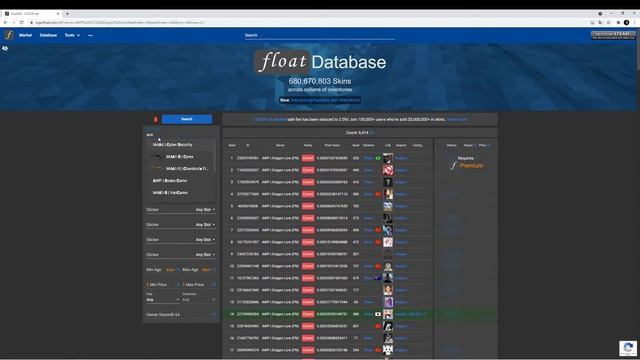Focus the Min Price input field
The image size is (640, 360).
pyautogui.click(x=164, y=284)
